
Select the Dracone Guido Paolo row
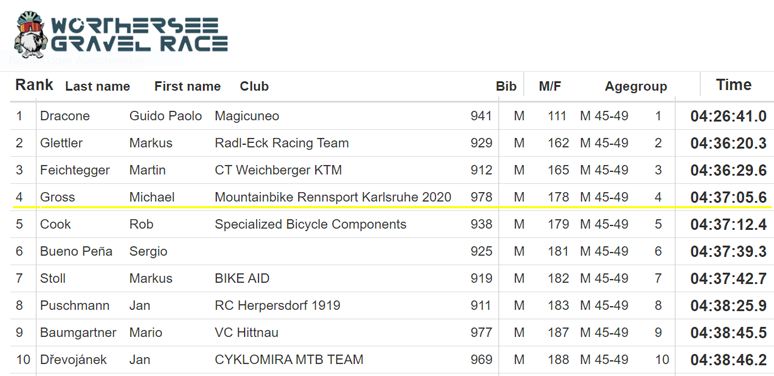coord(391,116)
